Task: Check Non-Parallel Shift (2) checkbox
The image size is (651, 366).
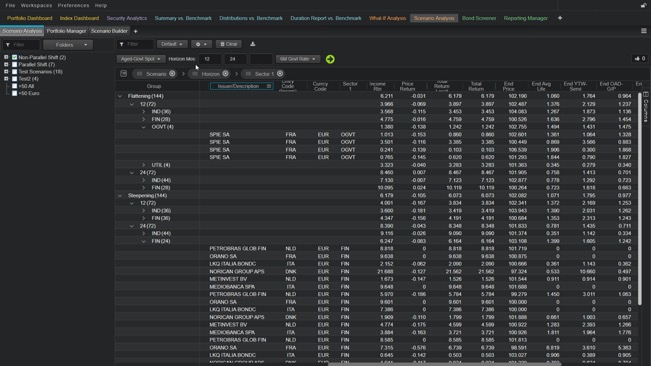Action: pos(15,58)
